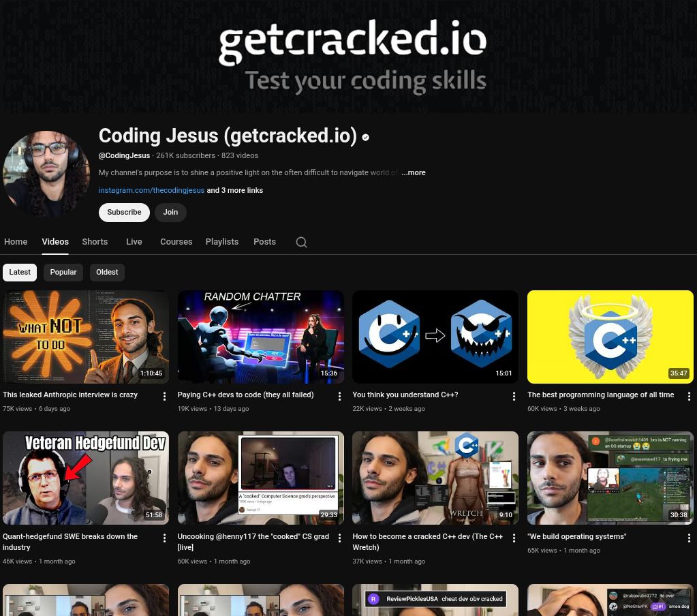Click the 75K views · 6 days ago text

pos(36,408)
